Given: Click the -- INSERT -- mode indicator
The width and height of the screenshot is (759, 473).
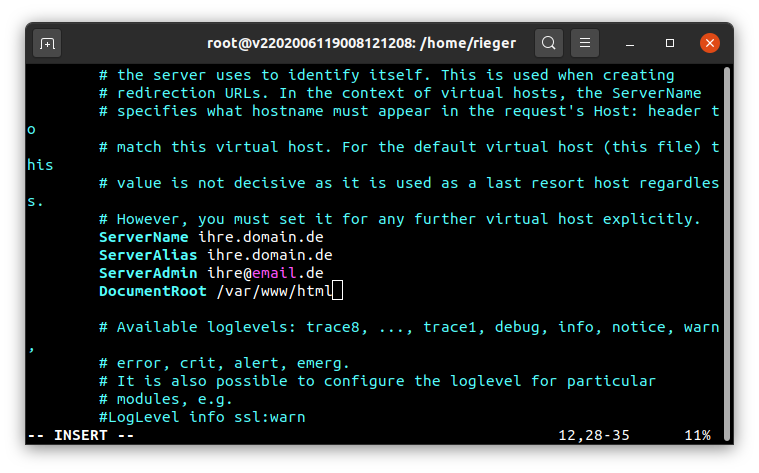Looking at the screenshot, I should [x=81, y=435].
